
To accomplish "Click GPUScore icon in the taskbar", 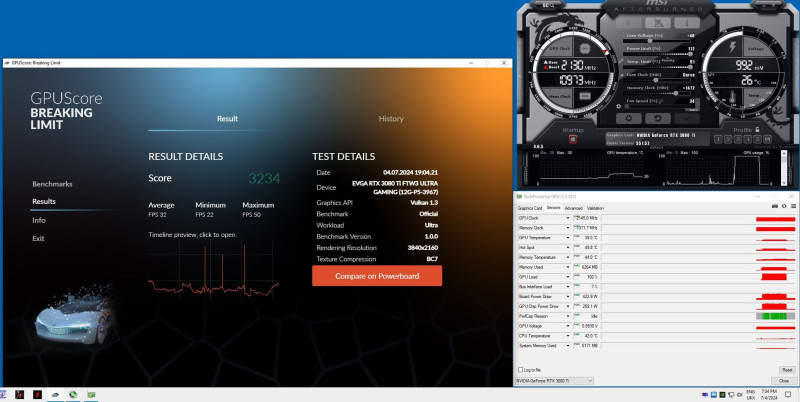I will point(55,395).
